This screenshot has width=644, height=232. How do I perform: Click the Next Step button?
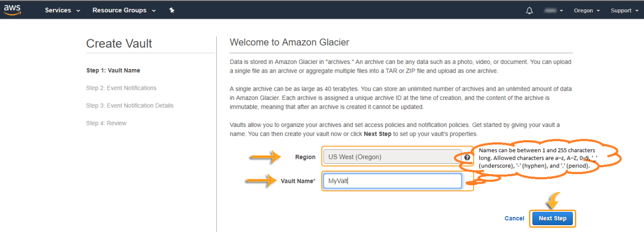pyautogui.click(x=552, y=218)
